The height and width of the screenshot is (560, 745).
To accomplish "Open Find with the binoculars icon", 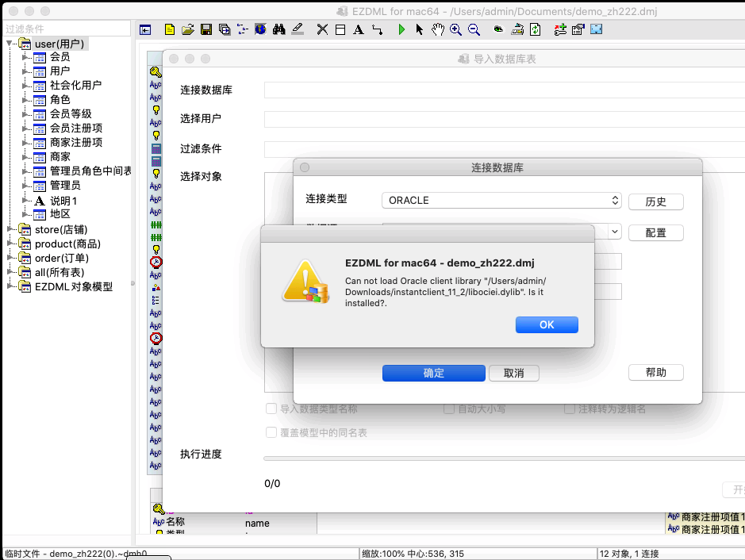I will point(279,29).
